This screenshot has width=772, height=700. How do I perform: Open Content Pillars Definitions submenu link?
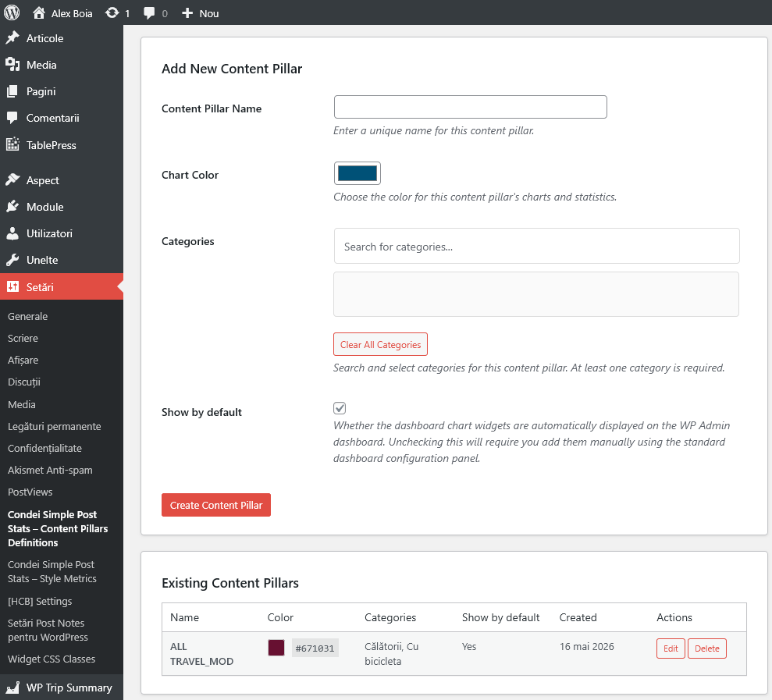[58, 528]
